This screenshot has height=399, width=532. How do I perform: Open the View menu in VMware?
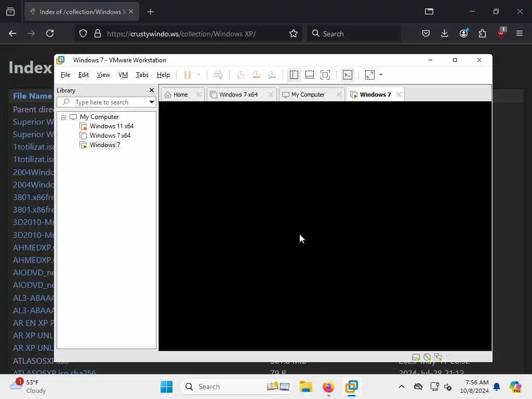pos(103,75)
